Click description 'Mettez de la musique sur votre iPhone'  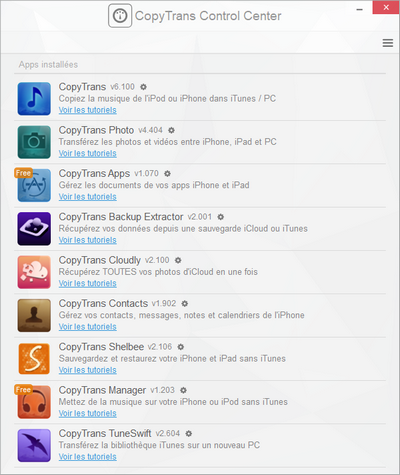click(173, 402)
